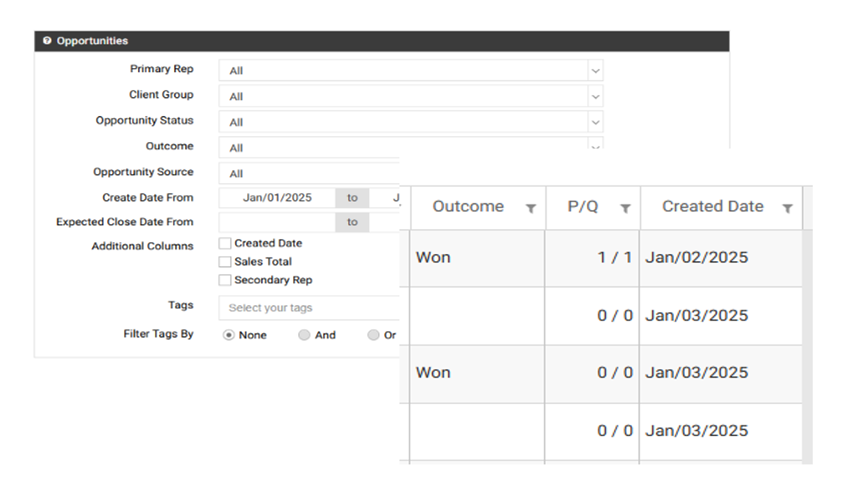Open the Created Date column filter icon
Image resolution: width=860 pixels, height=504 pixels.
[787, 208]
